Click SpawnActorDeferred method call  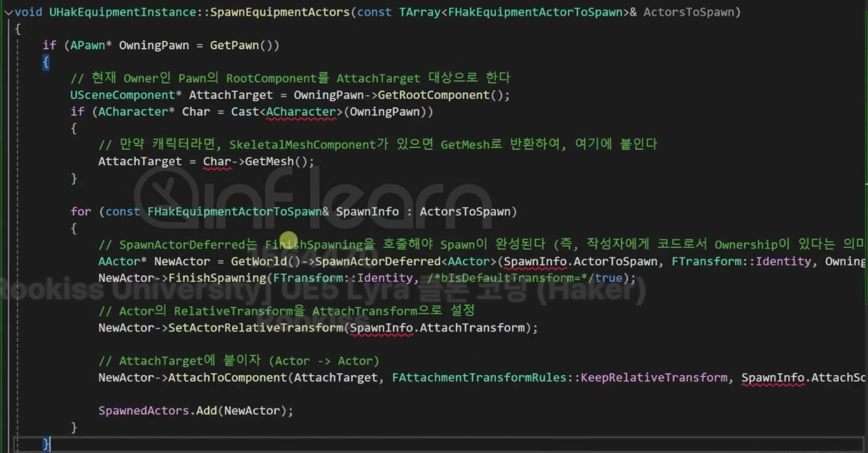[377, 261]
